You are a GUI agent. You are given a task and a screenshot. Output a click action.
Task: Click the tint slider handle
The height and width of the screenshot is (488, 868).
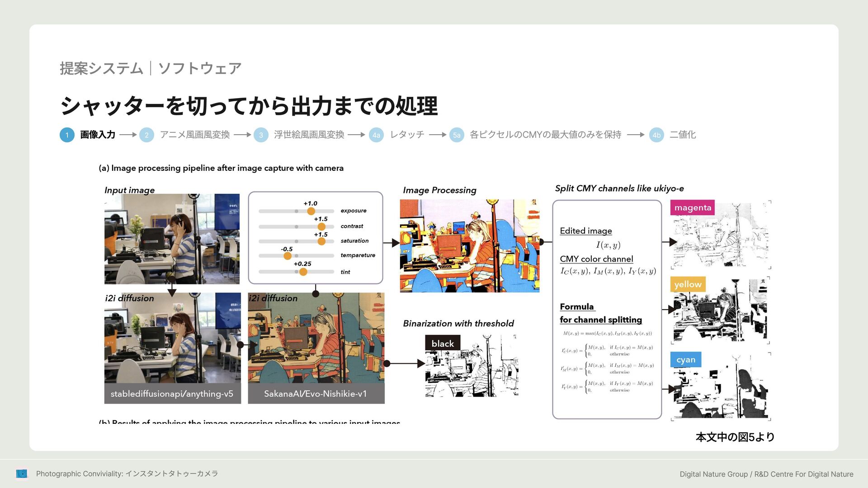(303, 272)
